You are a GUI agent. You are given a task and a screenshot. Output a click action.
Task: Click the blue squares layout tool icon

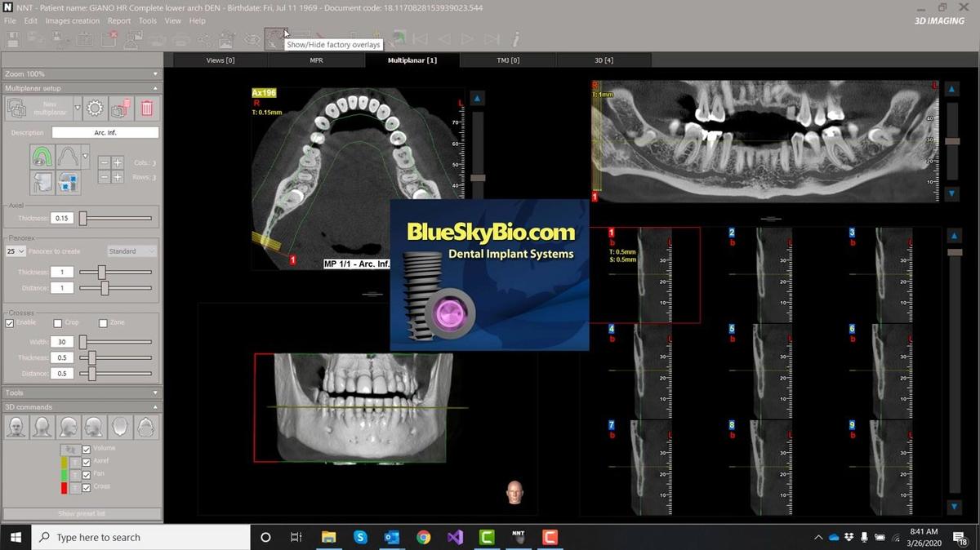pos(69,182)
